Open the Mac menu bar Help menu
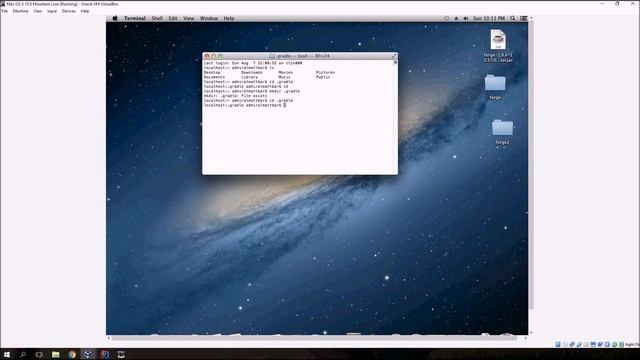This screenshot has height=360, width=640. (x=229, y=18)
